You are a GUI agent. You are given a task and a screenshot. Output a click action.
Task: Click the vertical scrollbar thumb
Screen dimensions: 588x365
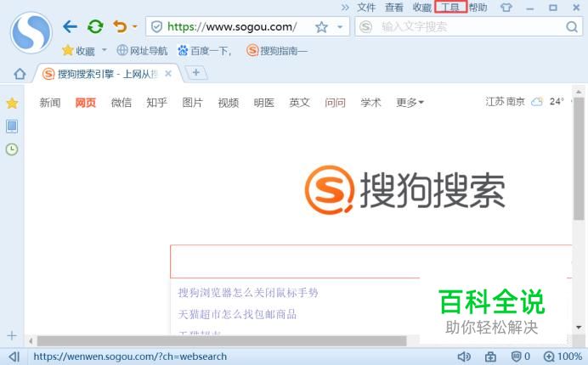[579, 159]
